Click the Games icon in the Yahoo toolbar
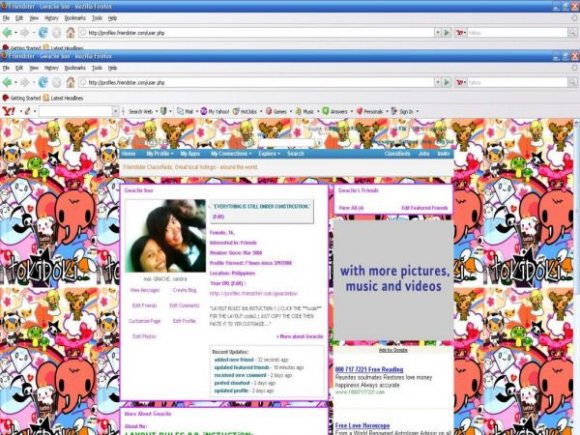 click(x=269, y=111)
